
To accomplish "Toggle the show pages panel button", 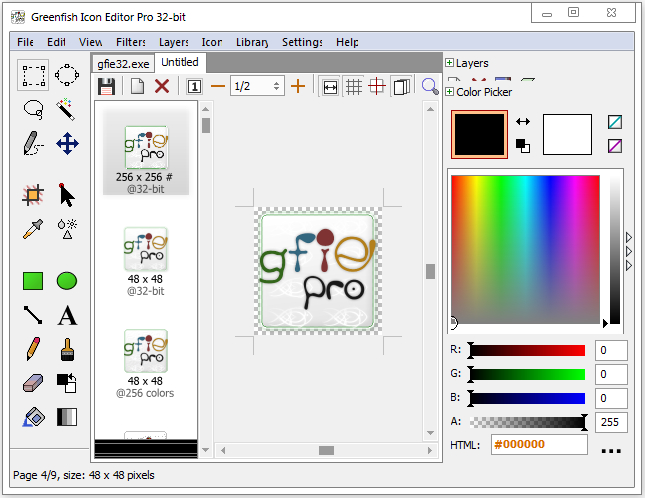I will point(401,87).
